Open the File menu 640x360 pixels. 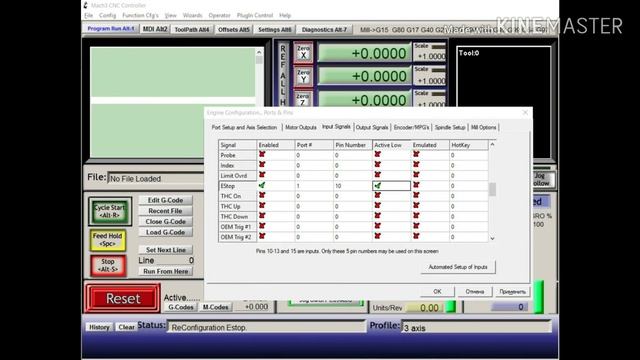coord(89,15)
